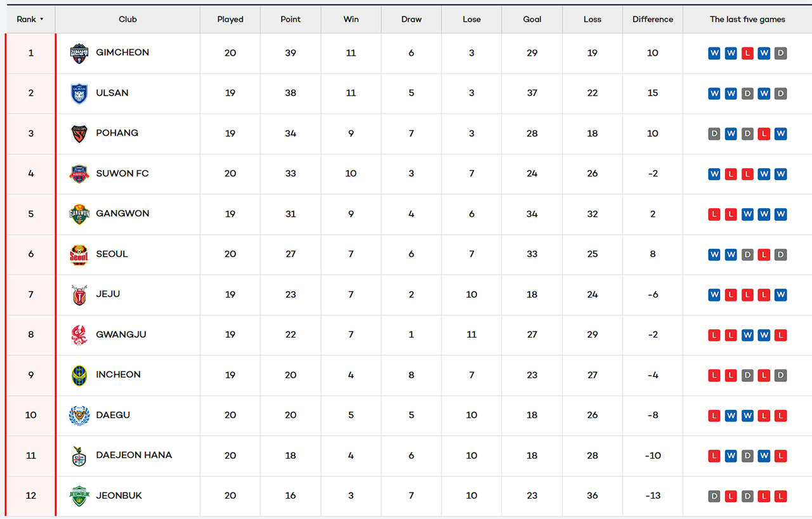Image resolution: width=812 pixels, height=519 pixels.
Task: Click the Pohang club crest icon
Action: pos(79,134)
